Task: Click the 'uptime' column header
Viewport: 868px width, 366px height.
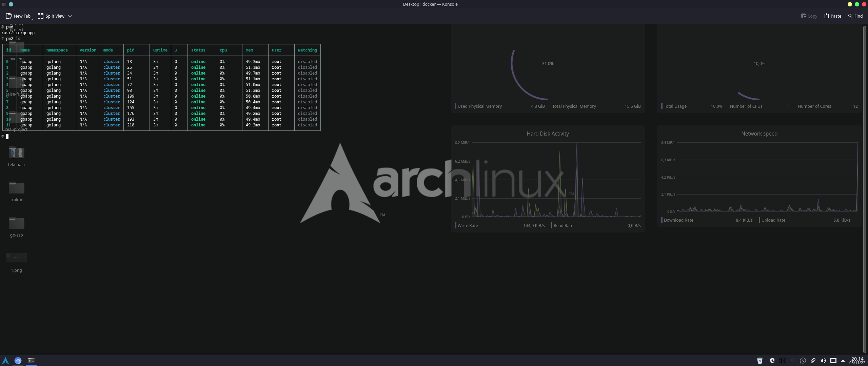Action: click(x=160, y=50)
